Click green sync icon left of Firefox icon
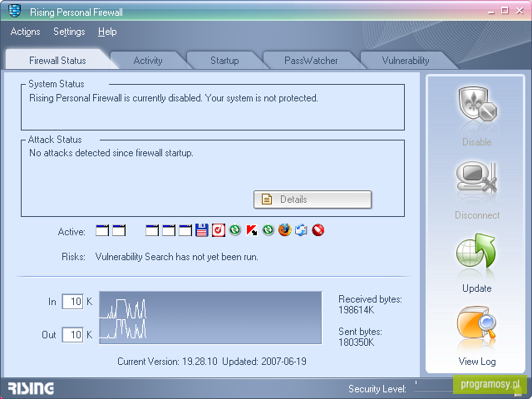This screenshot has height=399, width=532. click(x=268, y=230)
